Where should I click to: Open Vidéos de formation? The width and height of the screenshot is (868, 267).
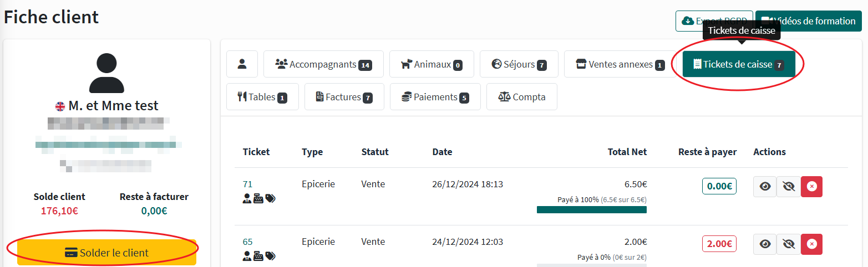(808, 21)
